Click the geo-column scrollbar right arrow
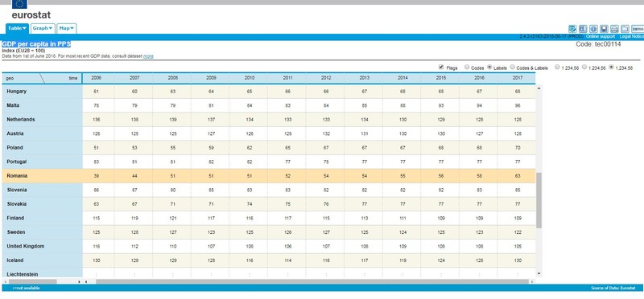Image resolution: width=644 pixels, height=299 pixels. point(79,282)
